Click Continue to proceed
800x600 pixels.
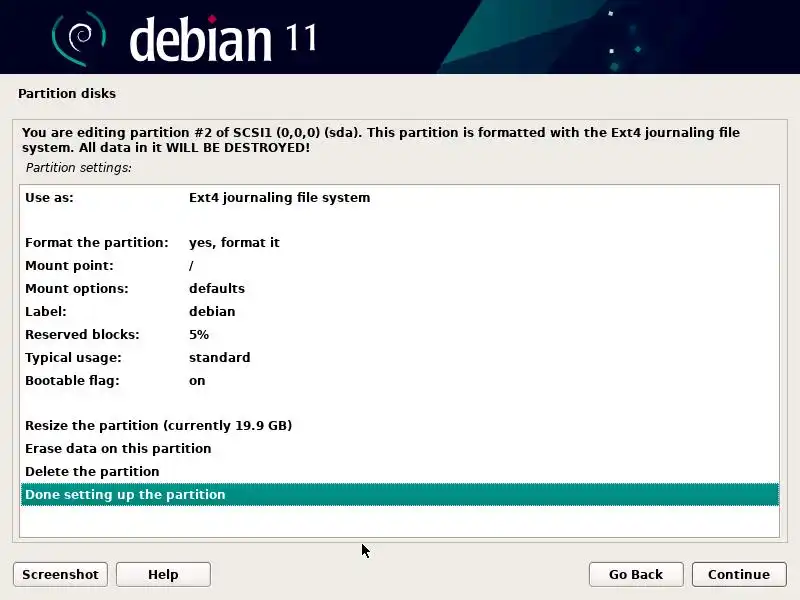(739, 574)
